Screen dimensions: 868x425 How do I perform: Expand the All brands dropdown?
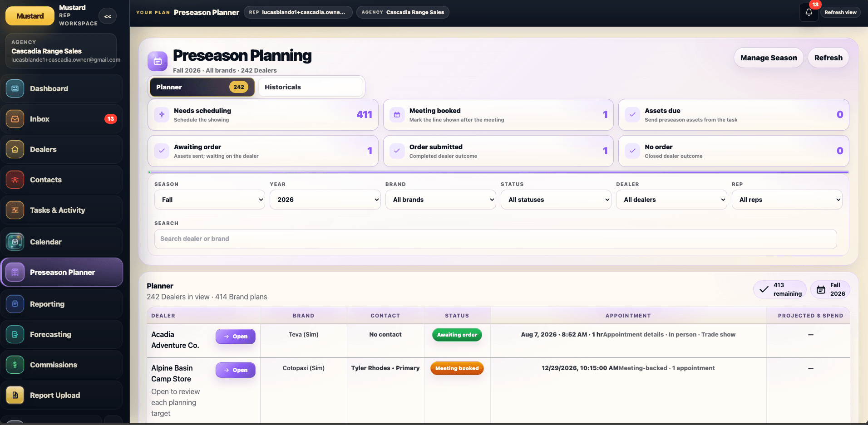click(440, 200)
